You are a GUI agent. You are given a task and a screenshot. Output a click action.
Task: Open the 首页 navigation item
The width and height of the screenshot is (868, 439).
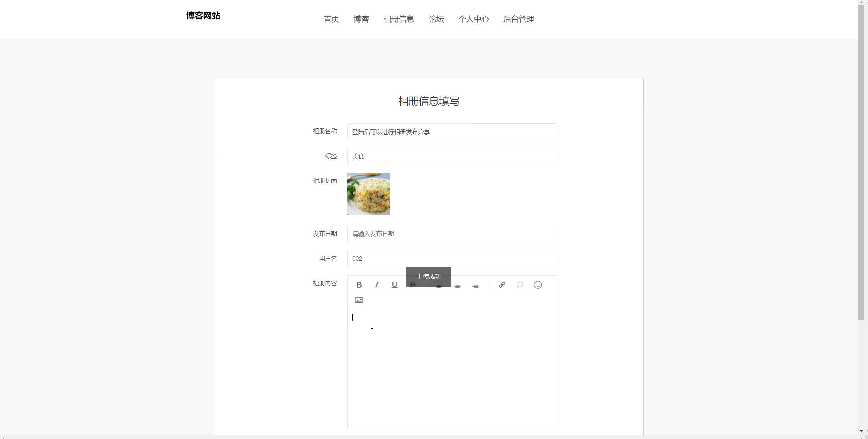click(x=331, y=19)
